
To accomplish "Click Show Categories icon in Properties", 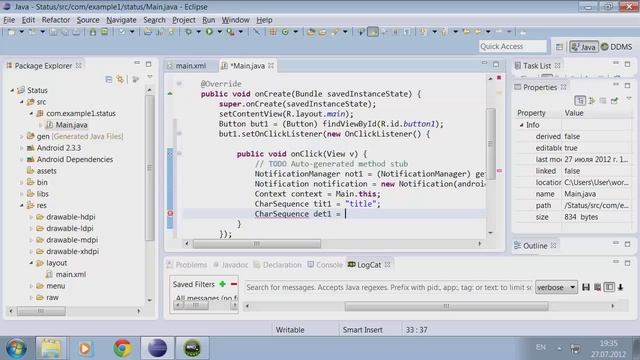I will [580, 100].
